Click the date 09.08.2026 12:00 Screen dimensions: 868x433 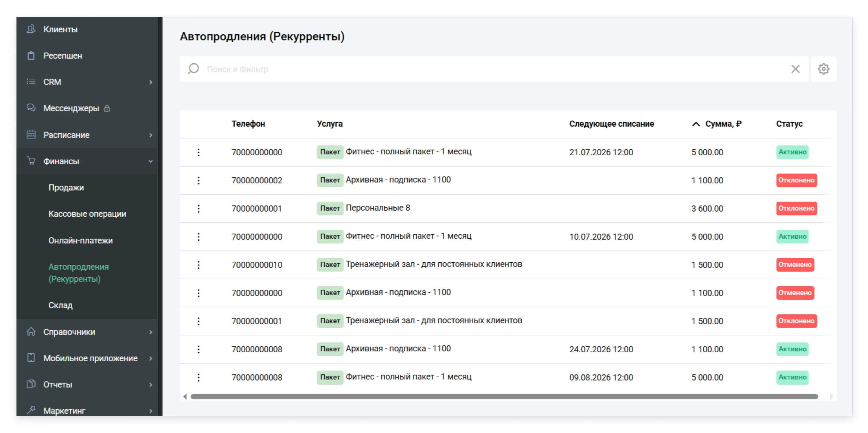pyautogui.click(x=601, y=377)
